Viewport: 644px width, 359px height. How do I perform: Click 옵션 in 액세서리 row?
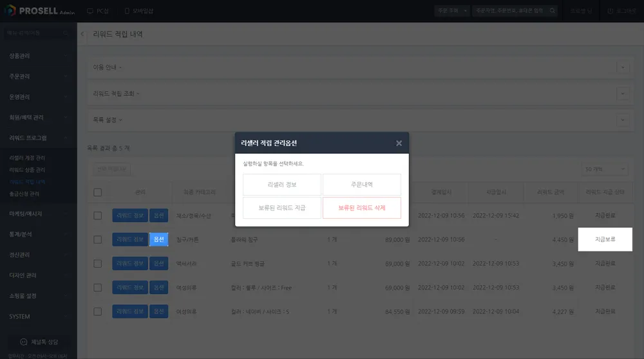pos(158,263)
